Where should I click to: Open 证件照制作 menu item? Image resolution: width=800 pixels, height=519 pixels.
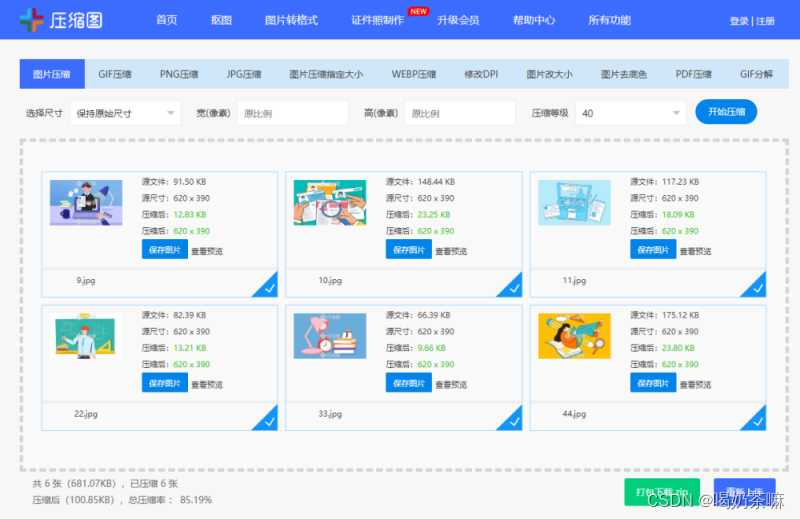pos(378,20)
